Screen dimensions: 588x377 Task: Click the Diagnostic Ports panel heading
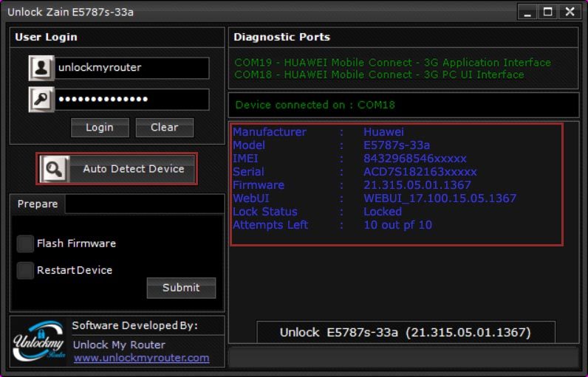coord(281,37)
